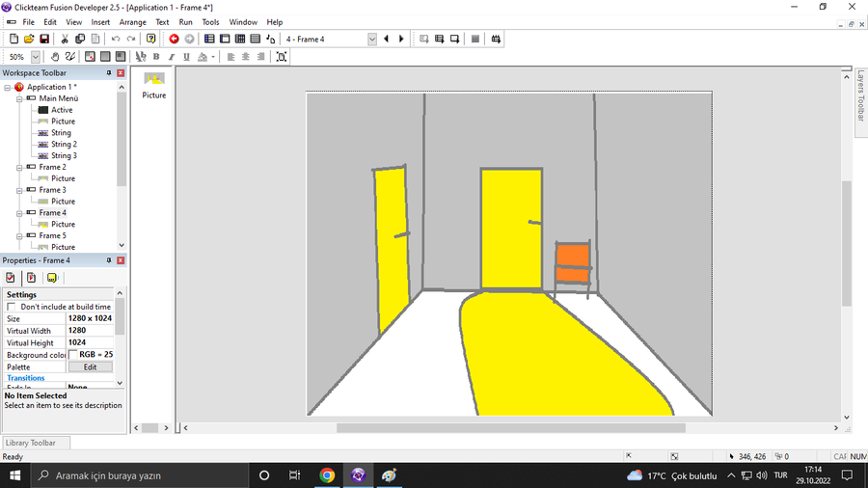Click the Run Frame icon

(x=454, y=39)
